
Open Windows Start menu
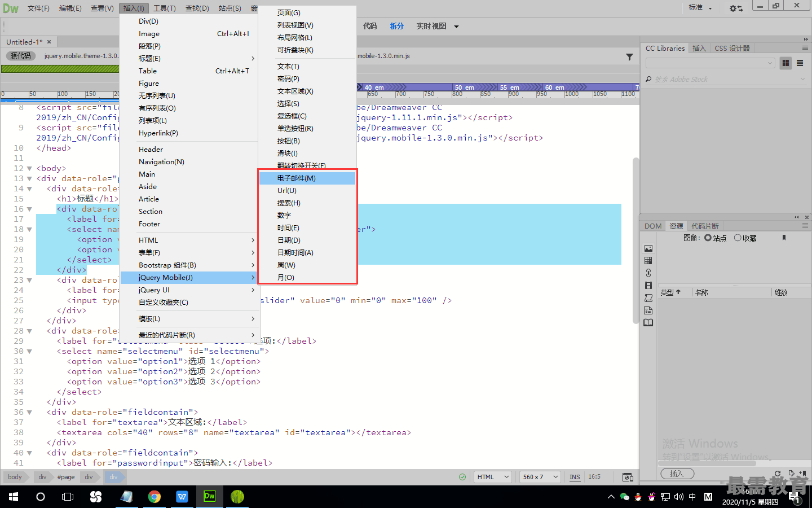coord(14,497)
